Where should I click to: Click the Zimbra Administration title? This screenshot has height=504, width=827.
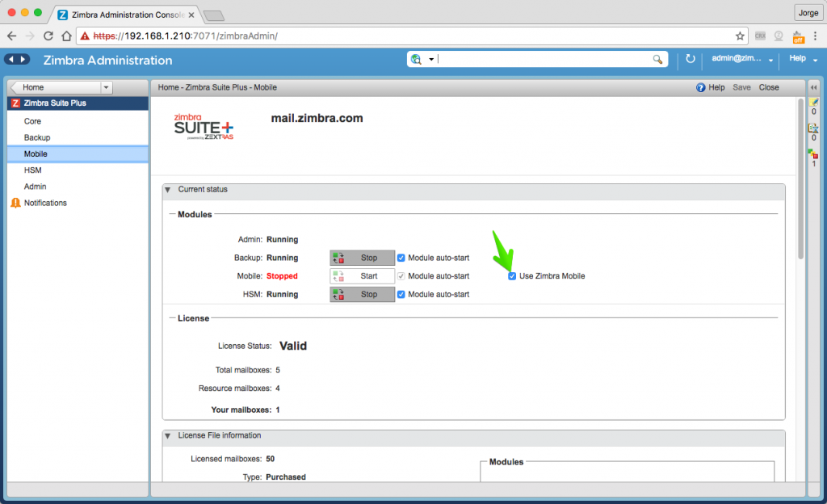107,61
